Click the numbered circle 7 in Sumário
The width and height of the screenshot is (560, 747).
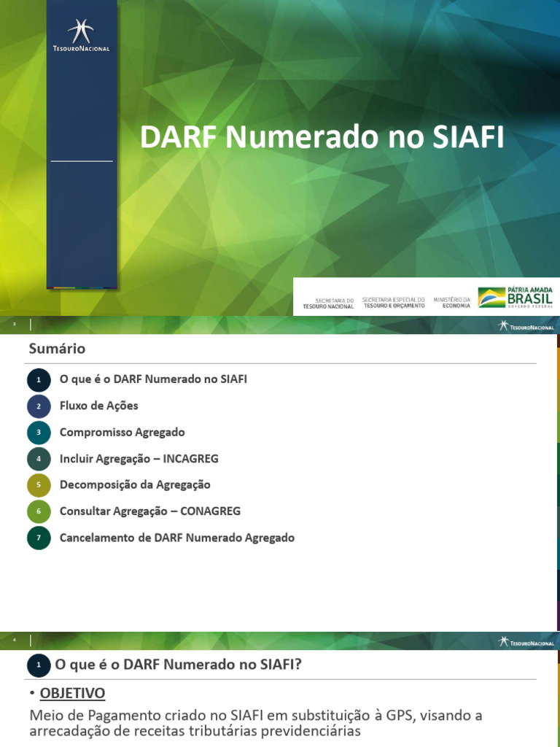click(39, 538)
